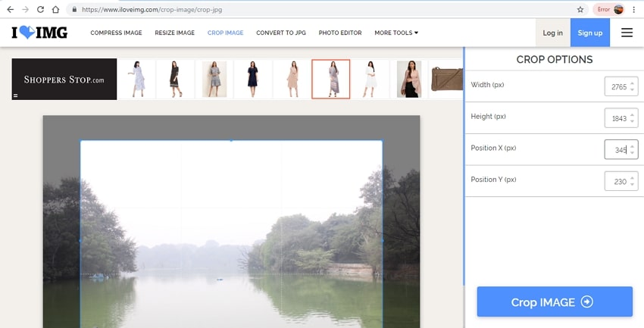
Task: Open the COMPRESS IMAGE tool
Action: click(x=116, y=33)
